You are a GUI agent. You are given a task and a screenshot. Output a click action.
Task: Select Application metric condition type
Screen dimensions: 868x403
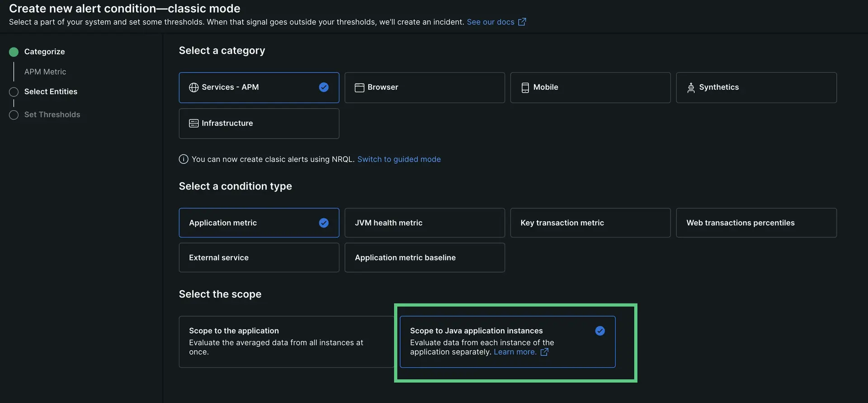(x=259, y=223)
